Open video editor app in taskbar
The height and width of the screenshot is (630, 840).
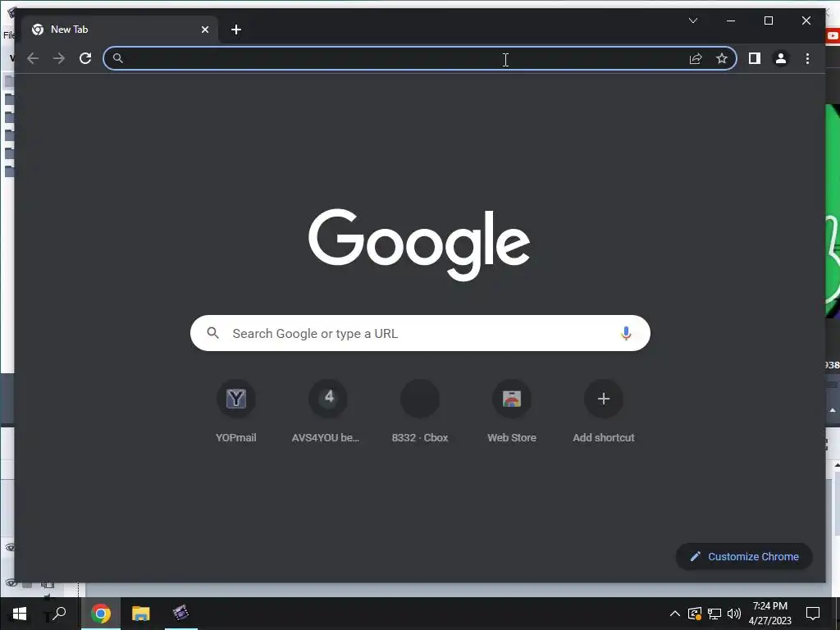(x=181, y=613)
